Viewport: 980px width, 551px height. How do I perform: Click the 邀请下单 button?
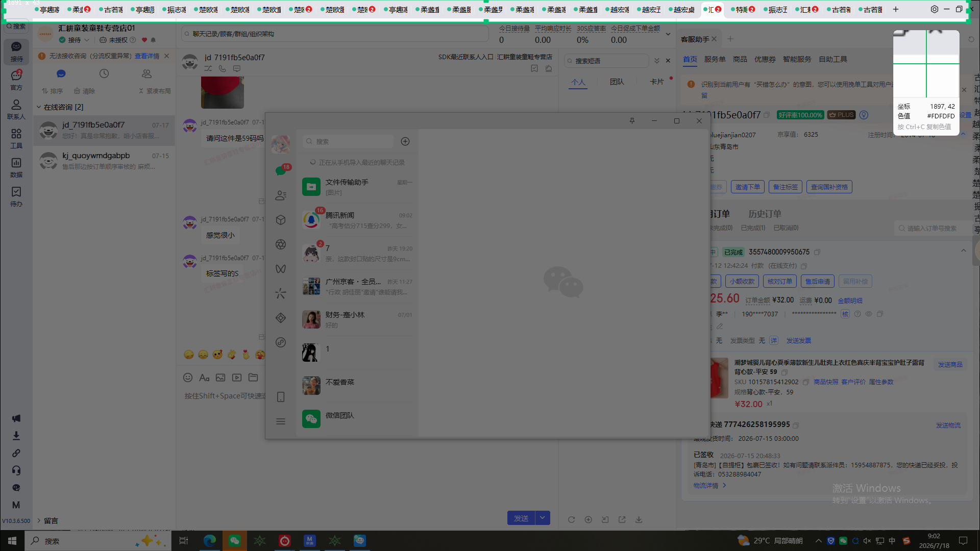point(747,187)
